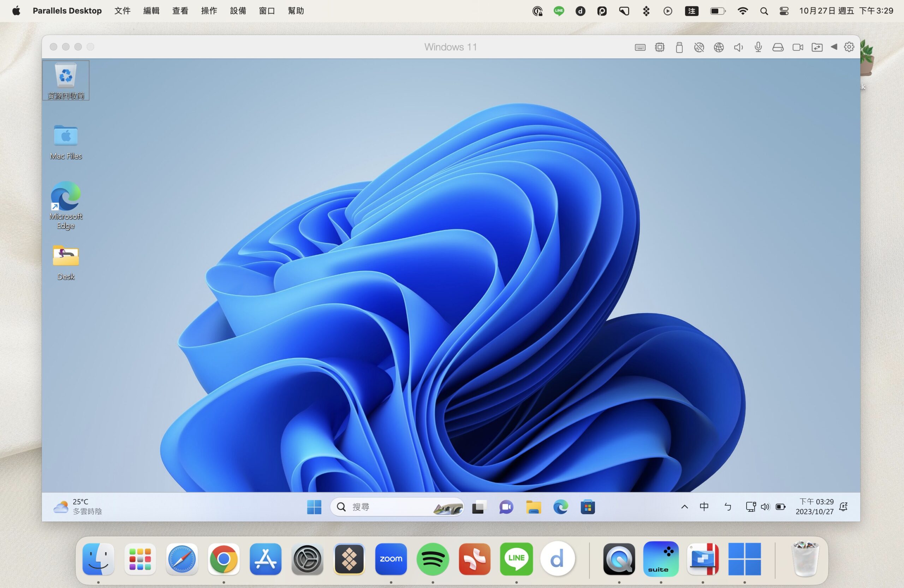Open the Windows clock showing 下午 03:29
The image size is (904, 588).
click(x=815, y=507)
